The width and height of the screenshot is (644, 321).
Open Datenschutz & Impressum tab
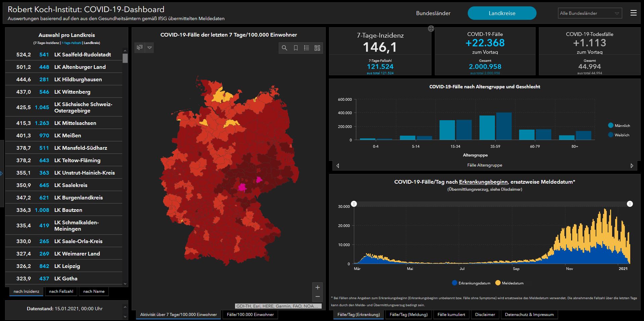pyautogui.click(x=529, y=315)
